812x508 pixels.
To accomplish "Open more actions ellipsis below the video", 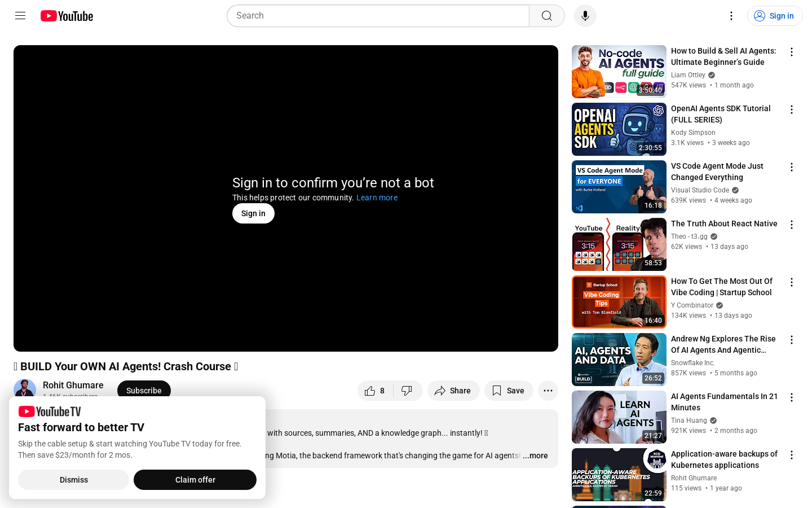I will [548, 391].
